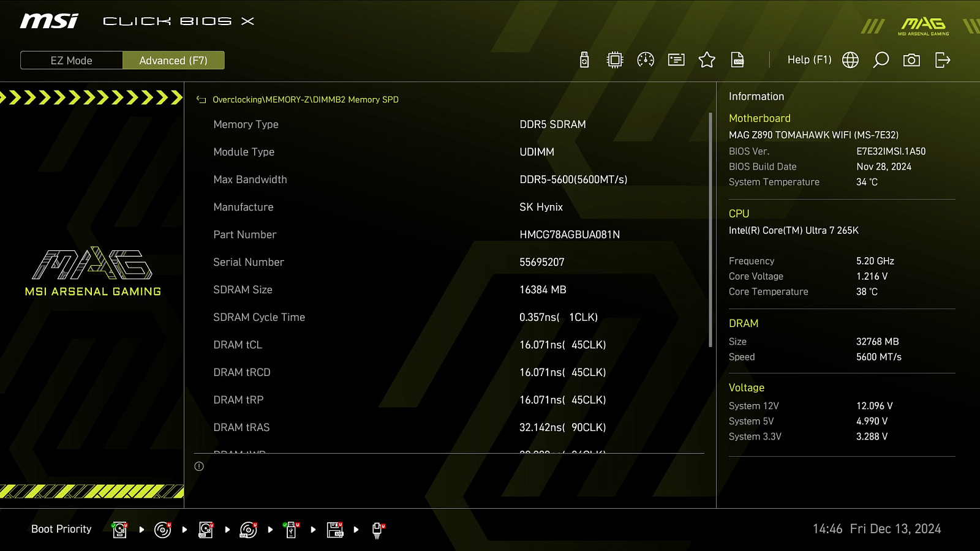
Task: Click the exit/save-and-exit icon
Action: tap(943, 59)
